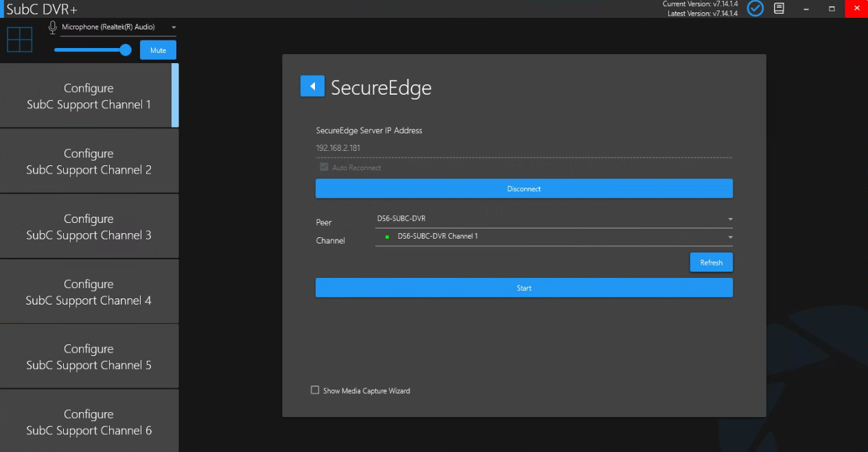
Task: Click the SubC DVR+ title
Action: pyautogui.click(x=42, y=9)
